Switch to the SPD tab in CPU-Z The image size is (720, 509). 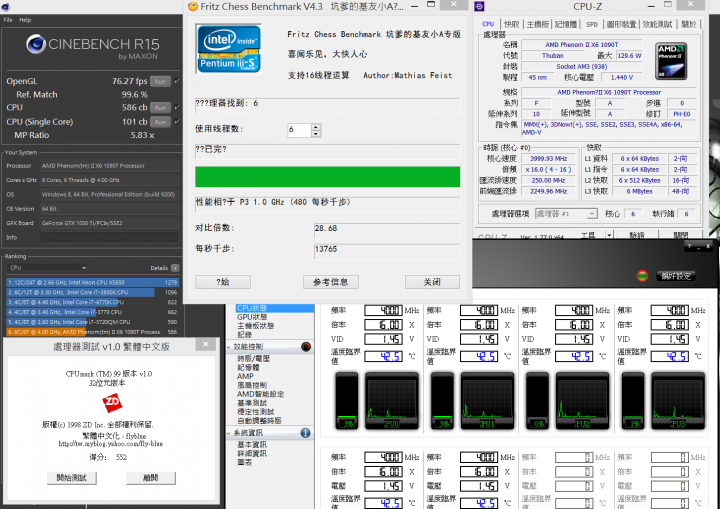[x=592, y=24]
